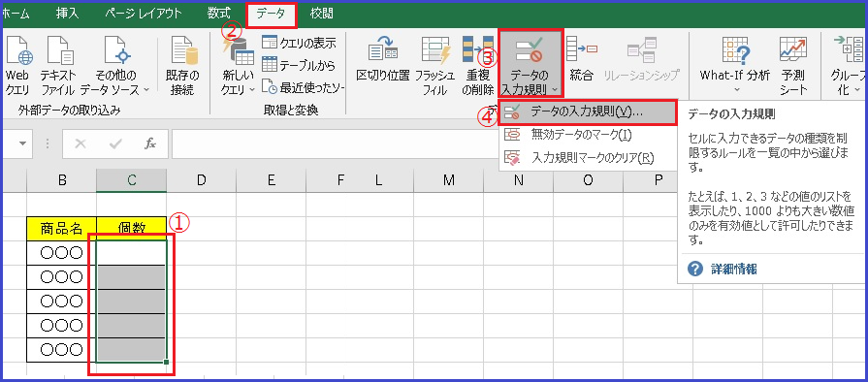Switch to the 校閲 ribbon tab
The image size is (868, 382).
[x=322, y=14]
